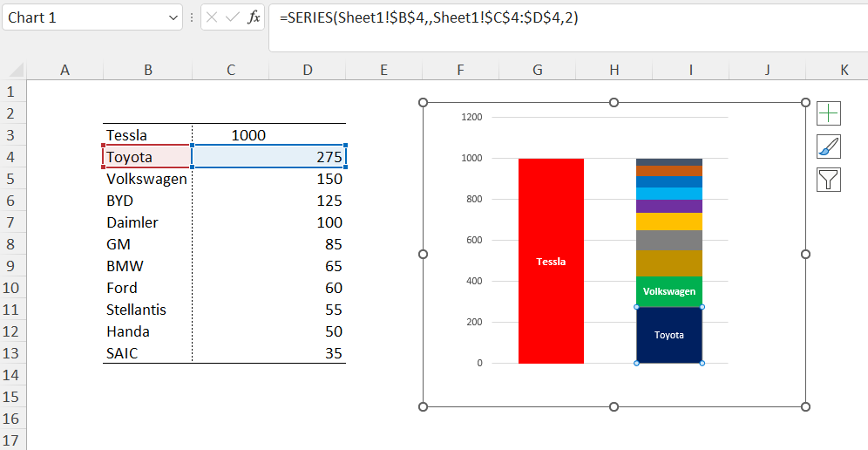Select the navy Toyota chart segment
Viewport: 868px width, 450px height.
pyautogui.click(x=669, y=335)
